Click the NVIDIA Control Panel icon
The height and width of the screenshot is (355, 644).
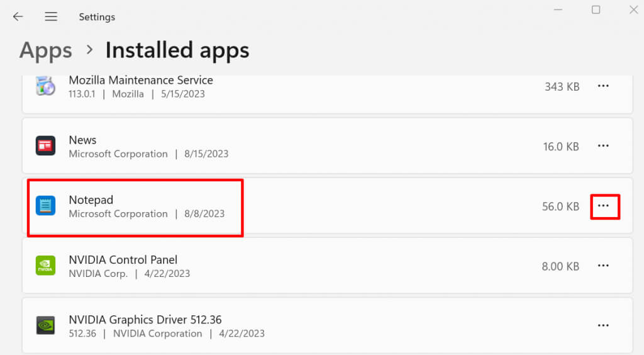[x=45, y=266]
